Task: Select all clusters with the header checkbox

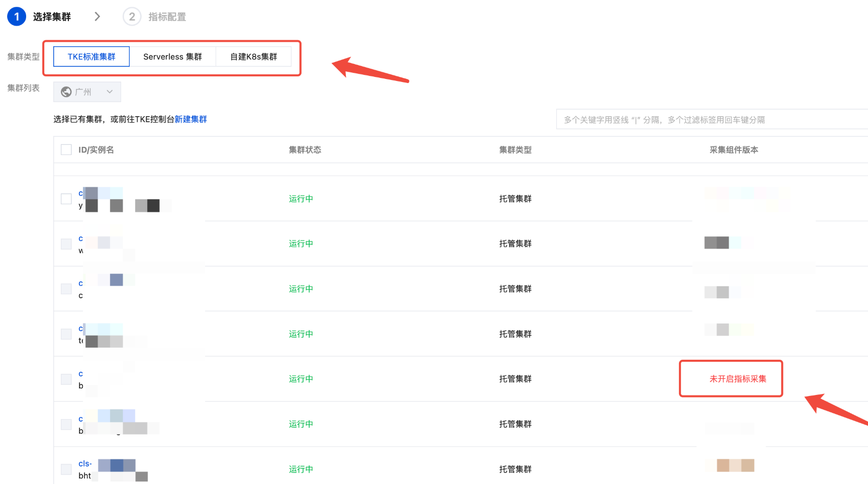Action: coord(66,150)
